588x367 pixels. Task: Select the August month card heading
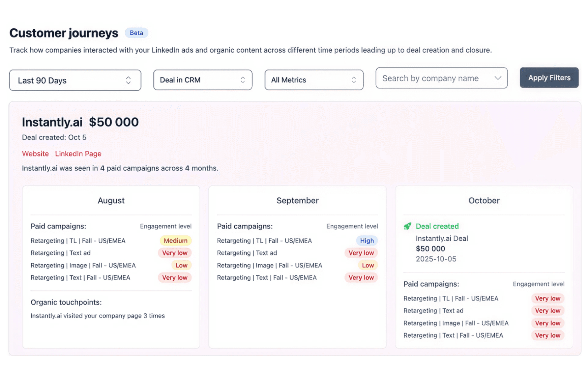pyautogui.click(x=111, y=201)
